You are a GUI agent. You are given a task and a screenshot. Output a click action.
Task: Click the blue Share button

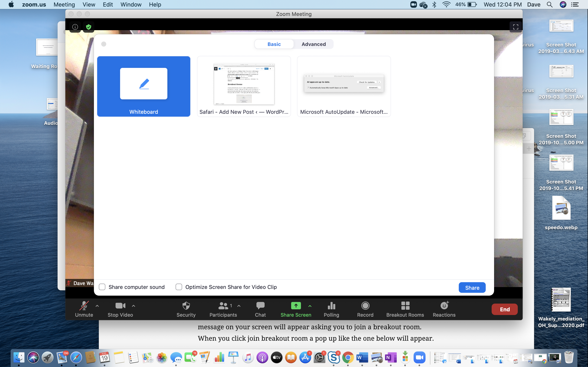[472, 288]
